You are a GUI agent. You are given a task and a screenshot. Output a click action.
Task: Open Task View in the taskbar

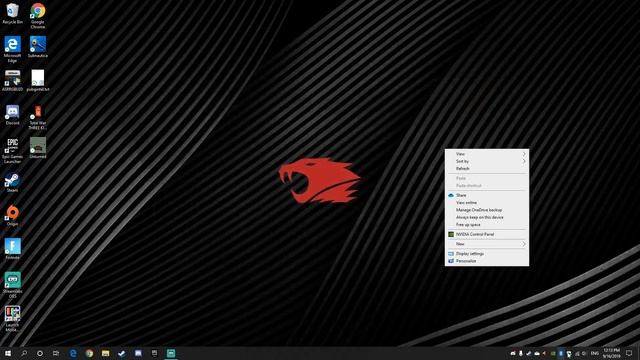(56, 353)
